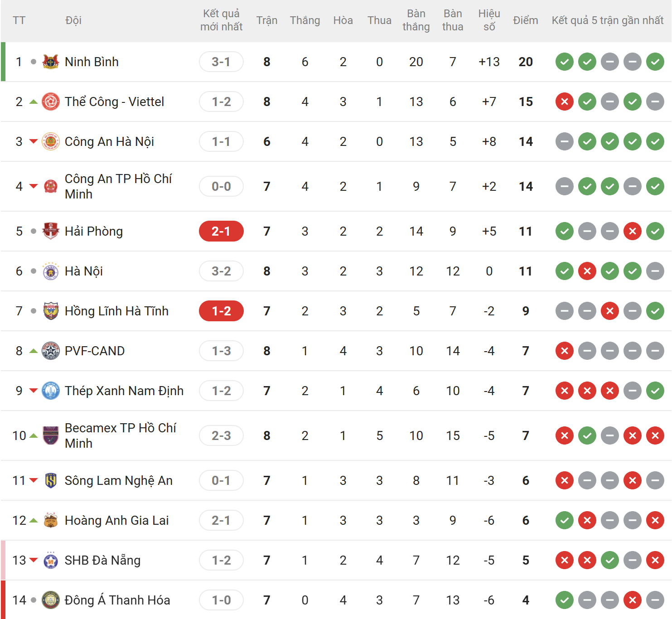
Task: Open the Hoàng Anh Gia Lai team link
Action: click(116, 520)
